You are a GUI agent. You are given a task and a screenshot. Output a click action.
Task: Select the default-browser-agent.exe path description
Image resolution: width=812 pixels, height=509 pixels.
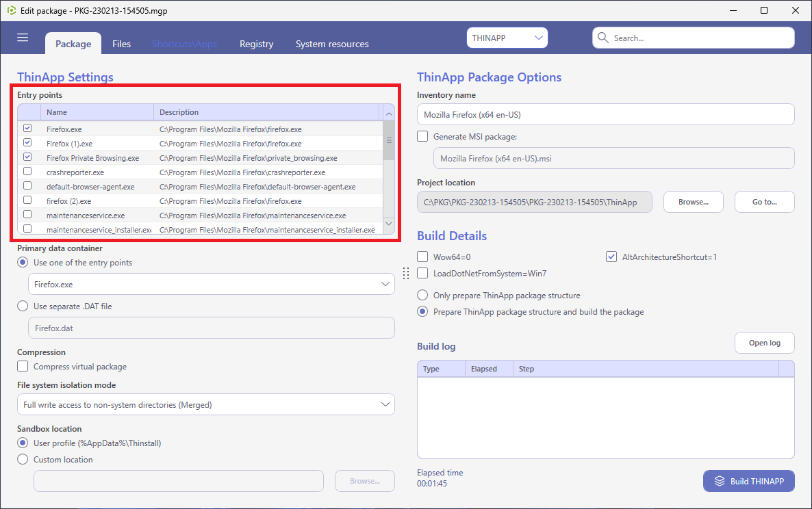[257, 187]
